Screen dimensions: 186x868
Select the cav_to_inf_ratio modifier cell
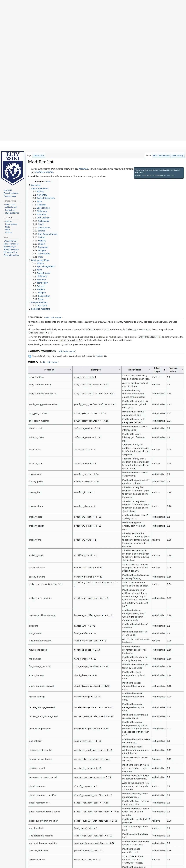[x=50, y=568]
